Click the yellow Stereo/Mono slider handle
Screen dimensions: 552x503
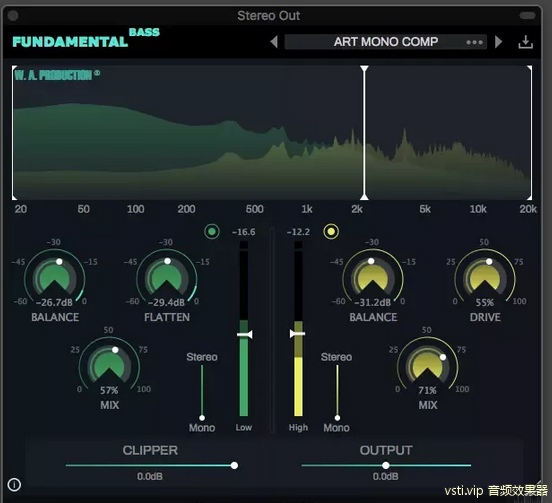[x=337, y=418]
